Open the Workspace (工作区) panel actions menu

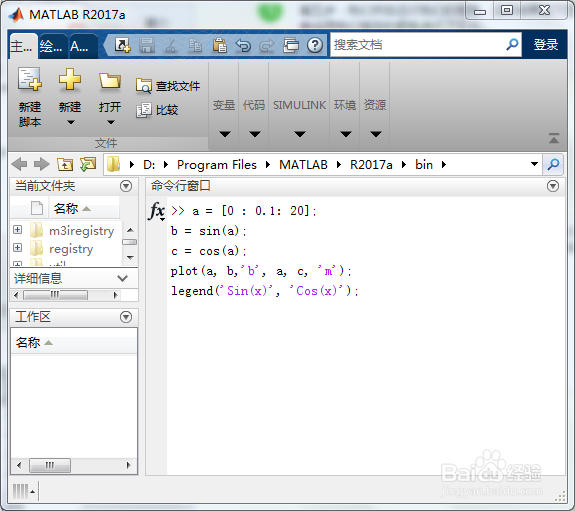click(126, 317)
